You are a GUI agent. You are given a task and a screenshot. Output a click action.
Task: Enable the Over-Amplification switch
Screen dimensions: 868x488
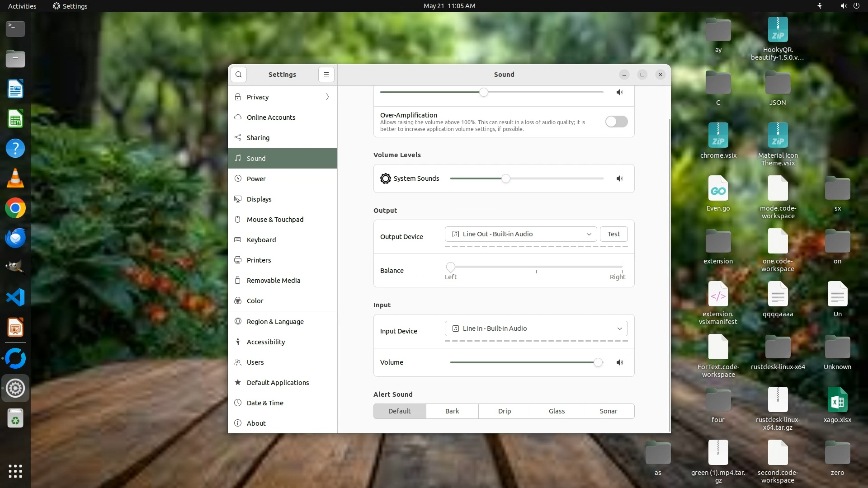coord(616,122)
